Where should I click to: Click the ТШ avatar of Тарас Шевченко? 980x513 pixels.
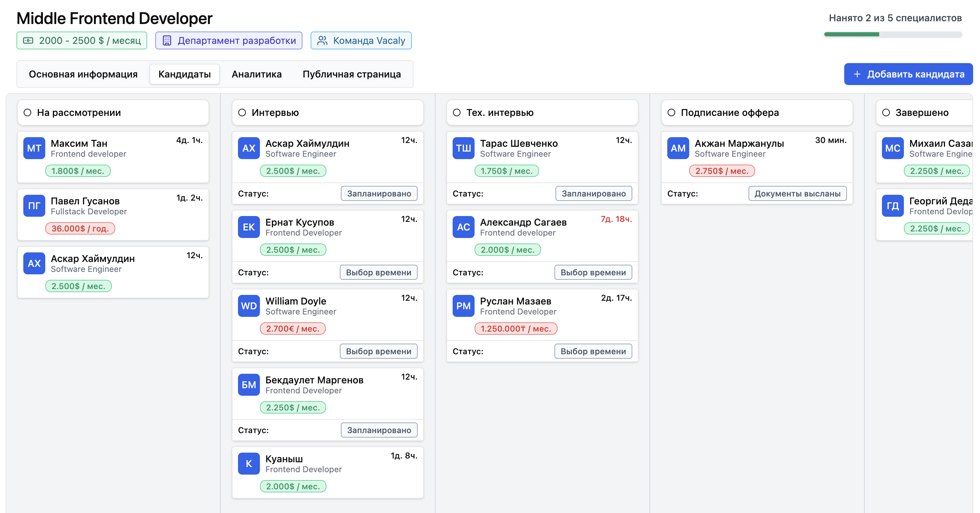(x=463, y=148)
